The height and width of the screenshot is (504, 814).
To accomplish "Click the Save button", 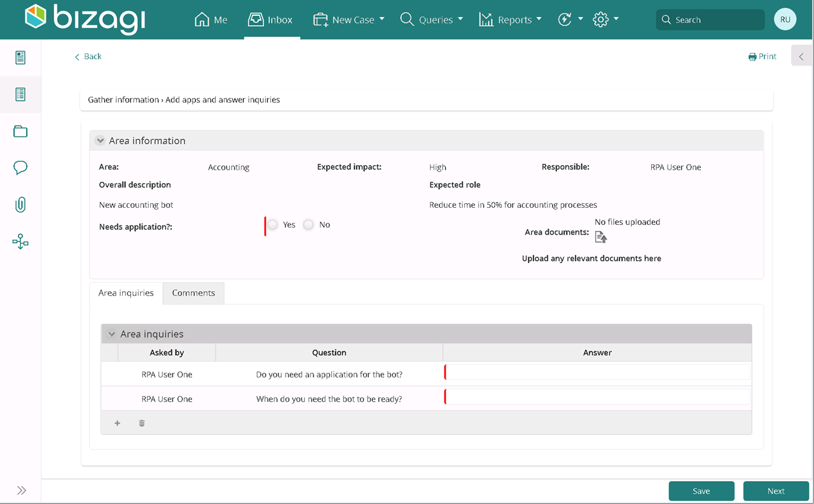I will [701, 491].
